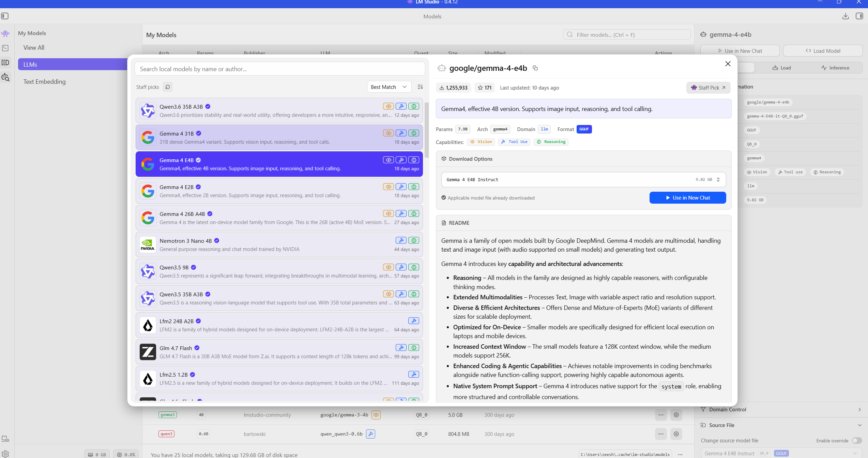Image resolution: width=868 pixels, height=458 pixels.
Task: Click the Filter models search box
Action: click(627, 35)
